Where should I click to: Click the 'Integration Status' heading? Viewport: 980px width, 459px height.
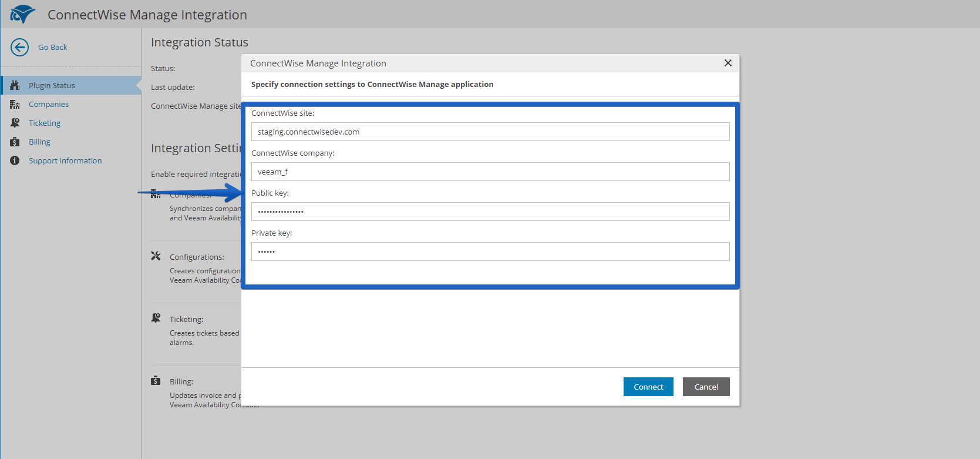[200, 42]
